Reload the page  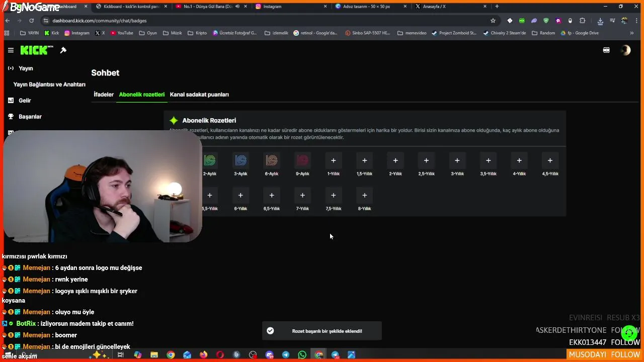pos(31,21)
